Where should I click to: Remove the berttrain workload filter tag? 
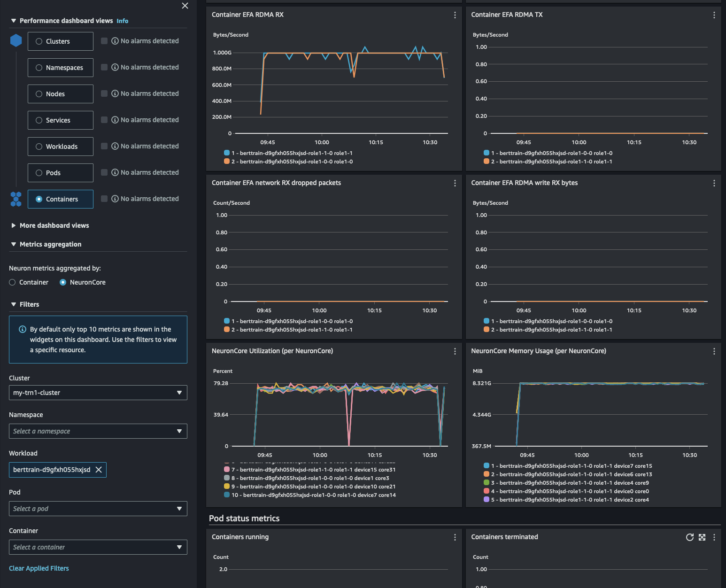99,470
